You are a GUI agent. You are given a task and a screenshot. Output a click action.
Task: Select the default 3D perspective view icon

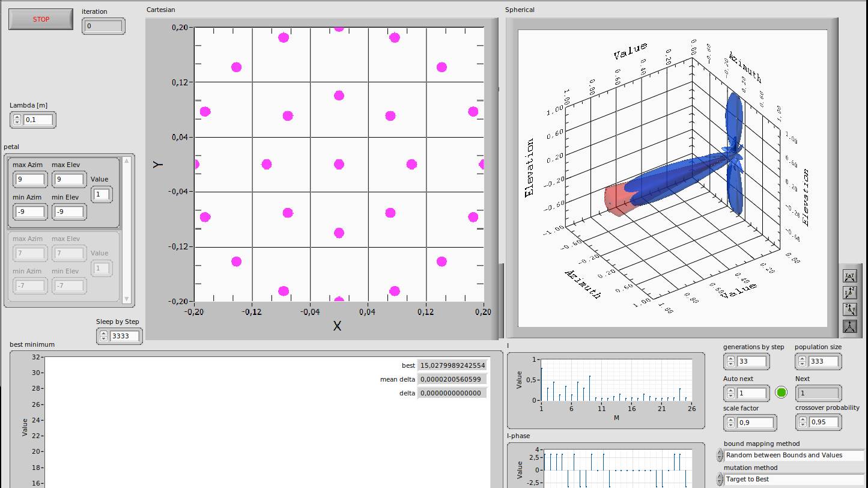point(850,327)
